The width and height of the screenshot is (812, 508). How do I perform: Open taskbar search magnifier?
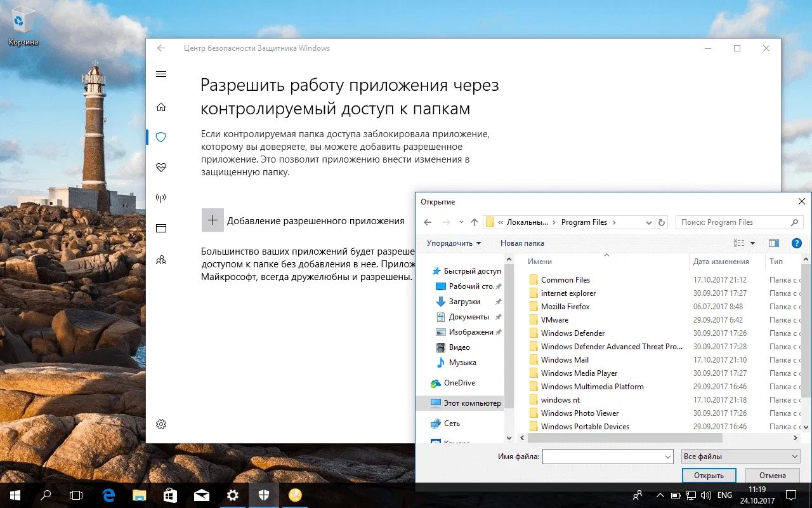click(x=46, y=495)
